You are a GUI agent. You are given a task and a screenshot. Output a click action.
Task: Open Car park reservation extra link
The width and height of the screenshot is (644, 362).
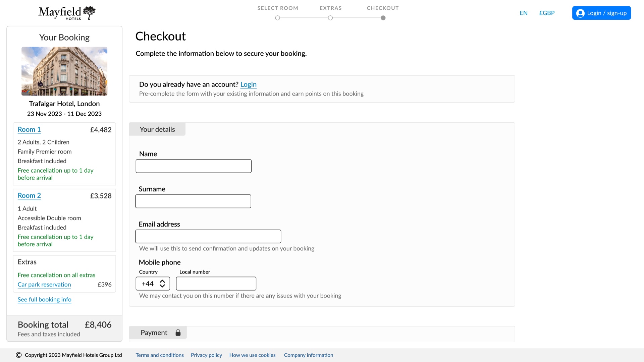click(x=44, y=284)
